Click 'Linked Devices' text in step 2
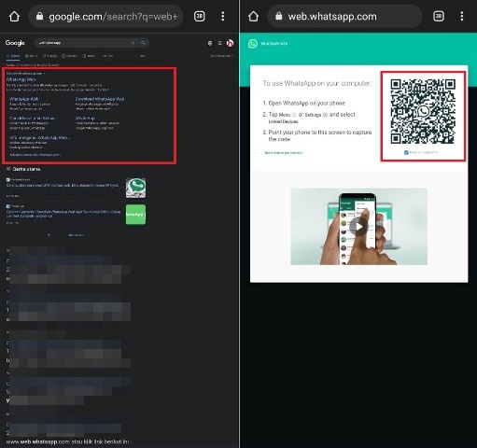 [x=283, y=121]
